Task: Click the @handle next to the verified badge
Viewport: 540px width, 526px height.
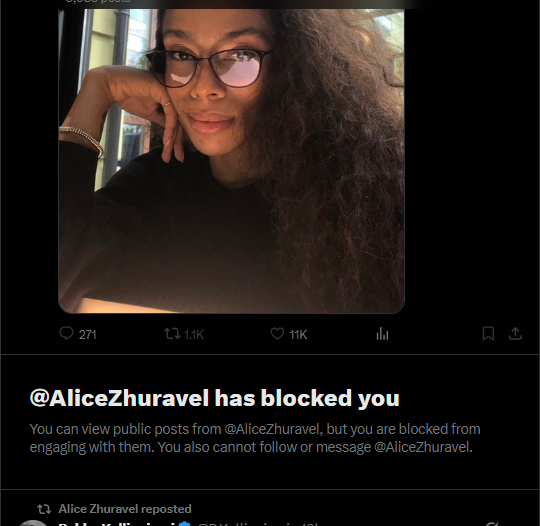Action: pyautogui.click(x=257, y=524)
